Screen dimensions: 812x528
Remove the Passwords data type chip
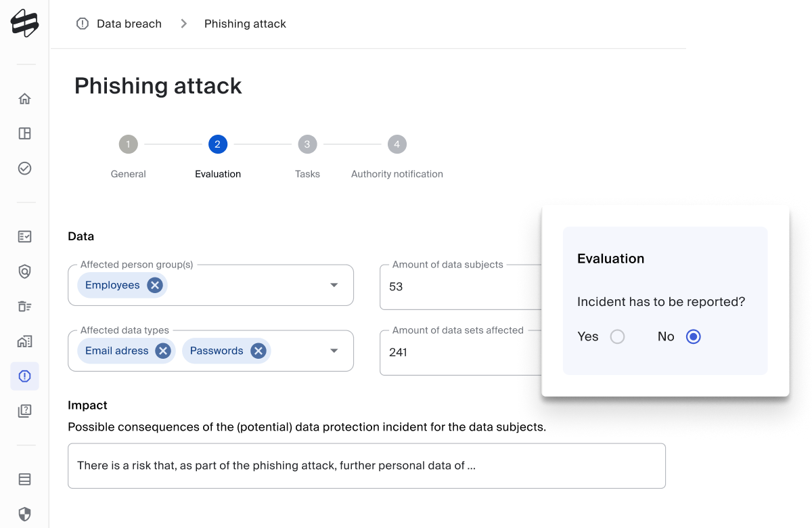tap(258, 351)
